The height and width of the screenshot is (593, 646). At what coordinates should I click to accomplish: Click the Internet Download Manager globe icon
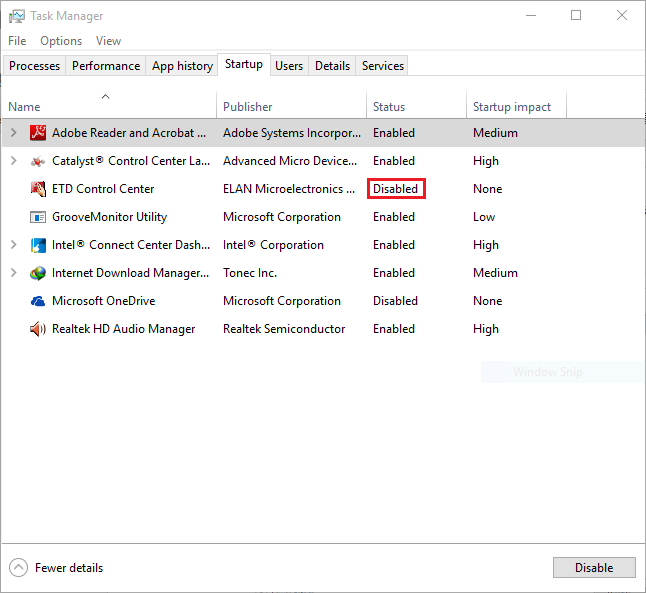pyautogui.click(x=38, y=273)
